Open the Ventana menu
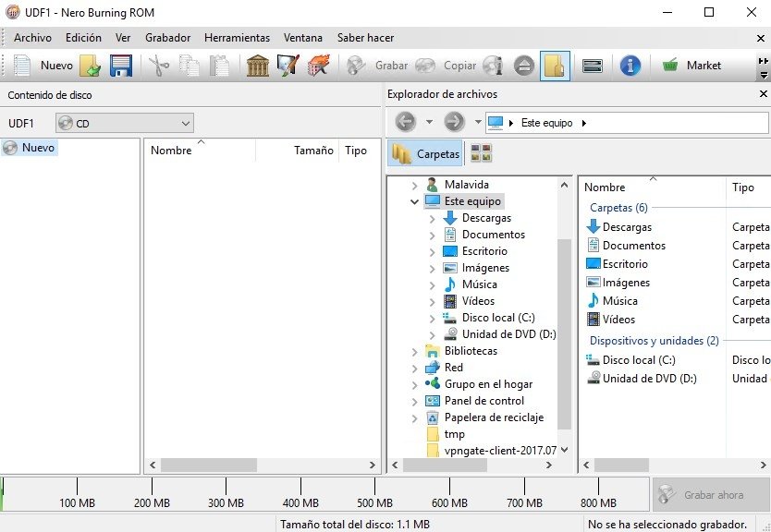This screenshot has width=771, height=532. (x=303, y=38)
